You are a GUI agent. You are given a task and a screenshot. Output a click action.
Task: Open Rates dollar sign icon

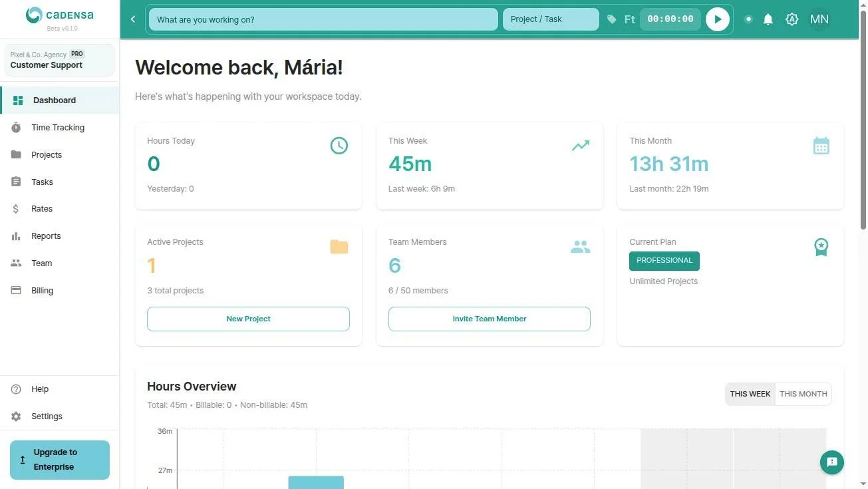click(x=16, y=209)
